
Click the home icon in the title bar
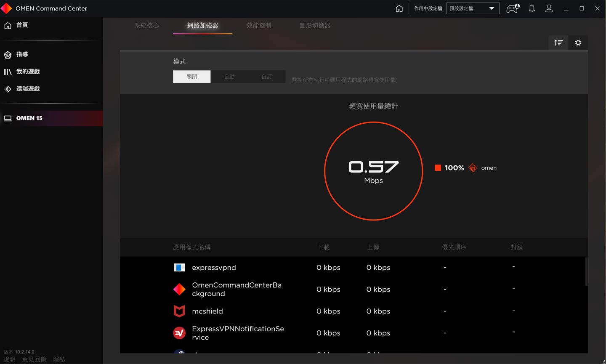coord(399,8)
